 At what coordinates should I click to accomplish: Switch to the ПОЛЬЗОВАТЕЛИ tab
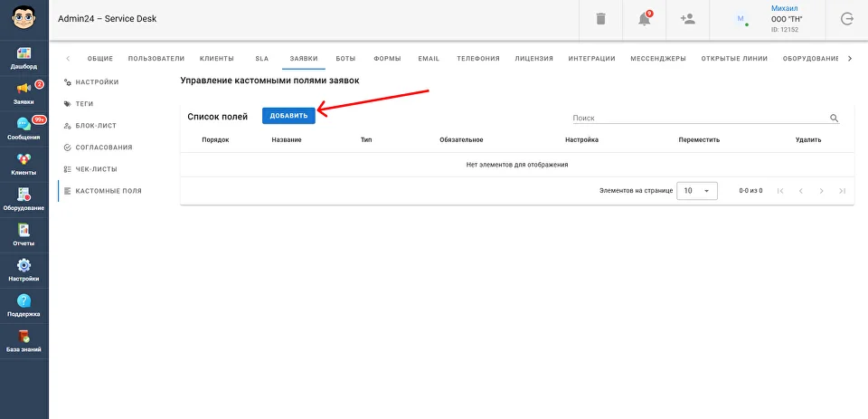(x=156, y=58)
